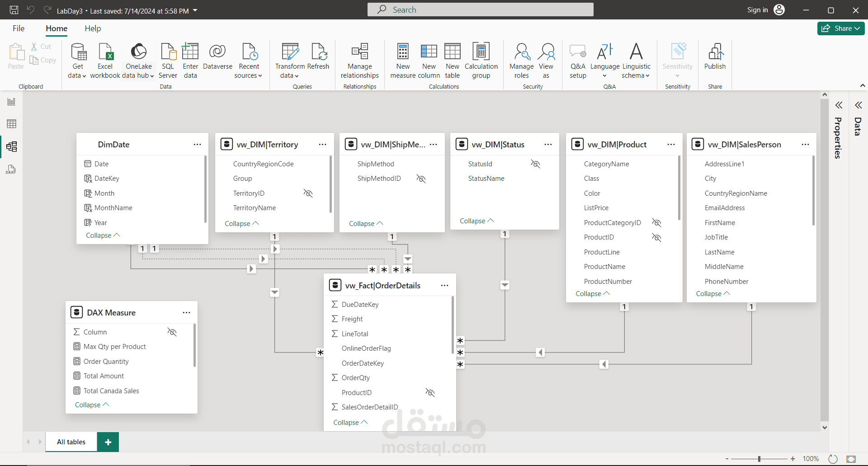Create a New measure
Screen dimensions: 868x466
point(403,61)
